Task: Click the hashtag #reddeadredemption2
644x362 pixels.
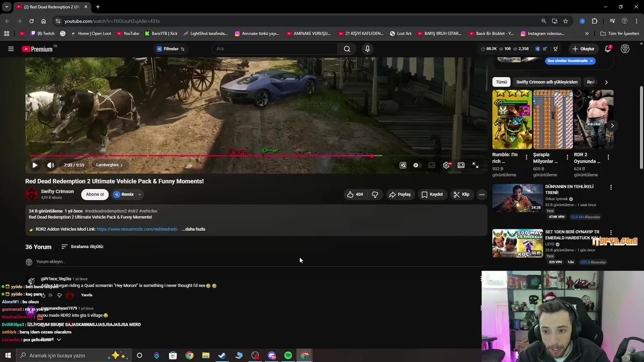Action: tap(106, 211)
